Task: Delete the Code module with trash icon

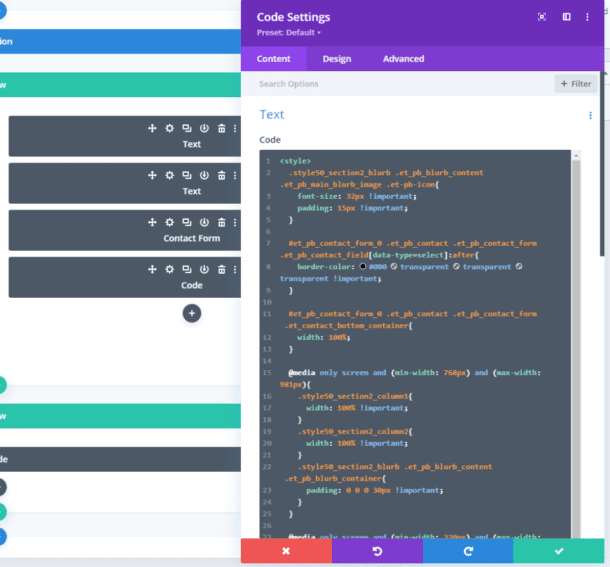Action: pos(221,269)
